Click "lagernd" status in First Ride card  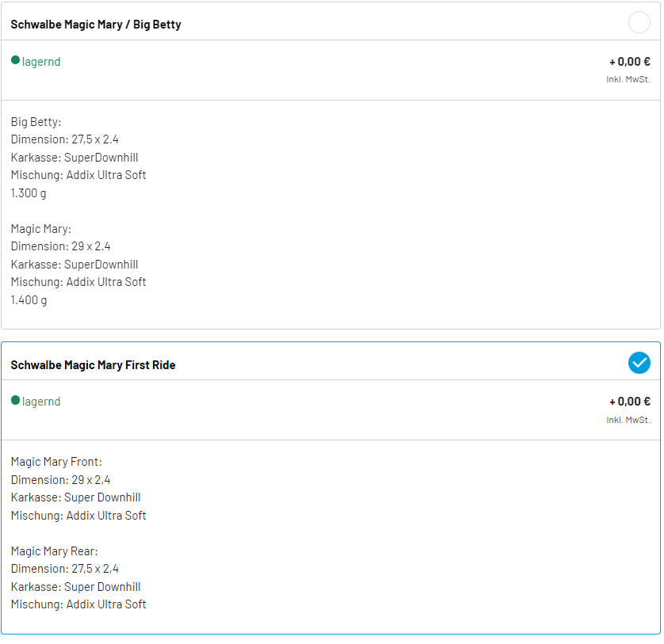click(x=41, y=402)
